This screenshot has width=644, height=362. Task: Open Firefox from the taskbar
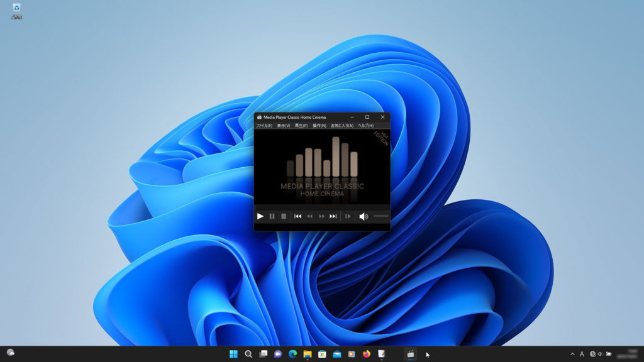click(x=367, y=354)
